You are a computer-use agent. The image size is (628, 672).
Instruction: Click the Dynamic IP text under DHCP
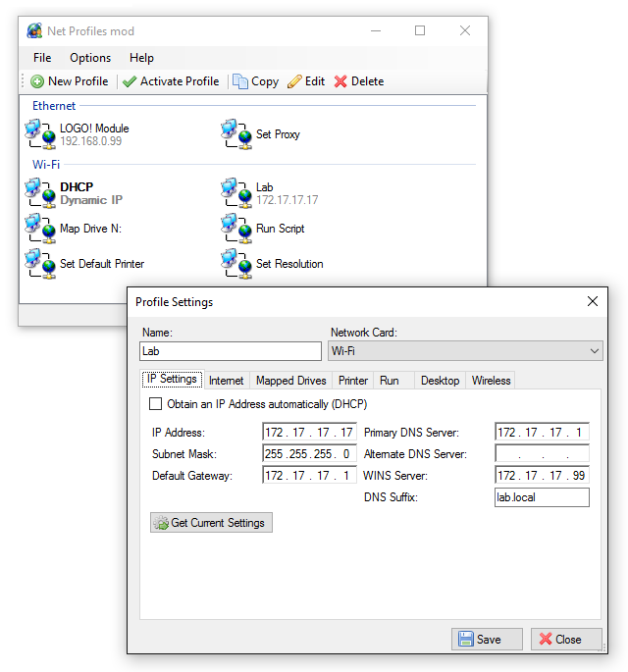coord(91,200)
